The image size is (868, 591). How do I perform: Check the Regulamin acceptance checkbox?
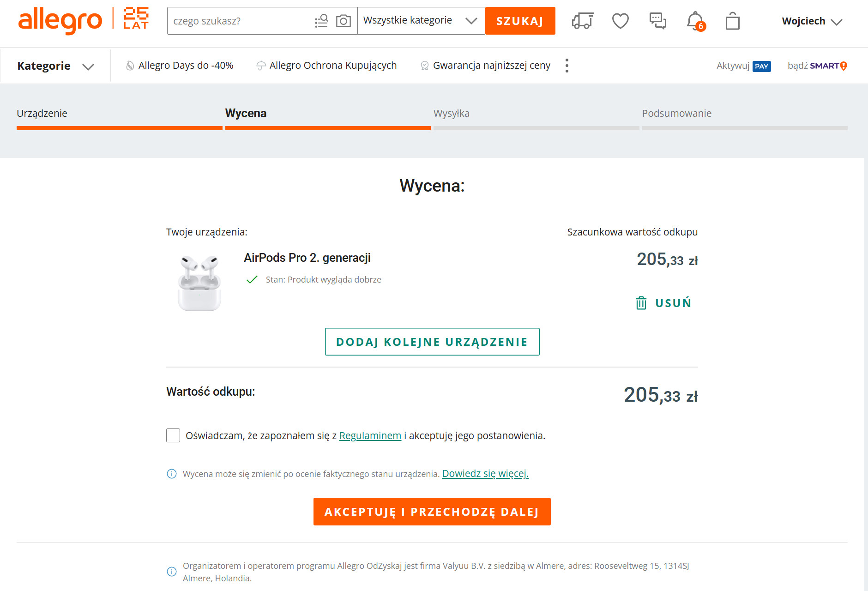(173, 435)
